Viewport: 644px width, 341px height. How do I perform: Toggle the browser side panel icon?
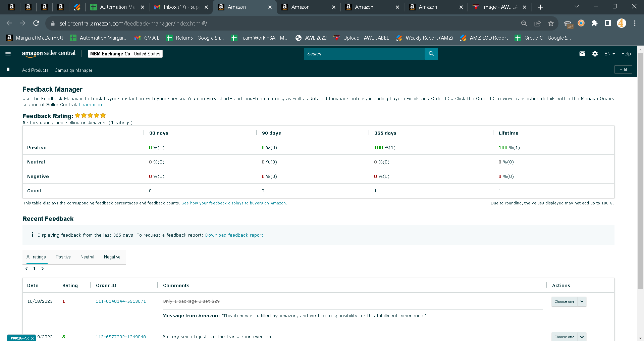point(608,23)
